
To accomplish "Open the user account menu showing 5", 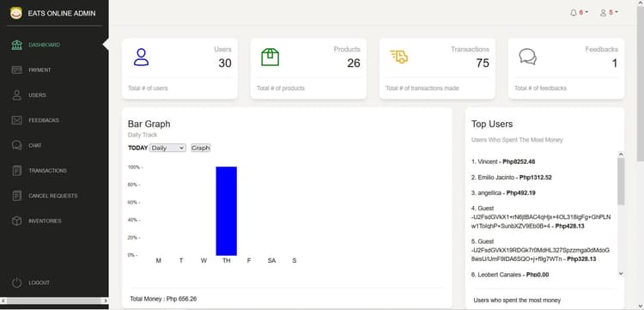I will (x=609, y=13).
